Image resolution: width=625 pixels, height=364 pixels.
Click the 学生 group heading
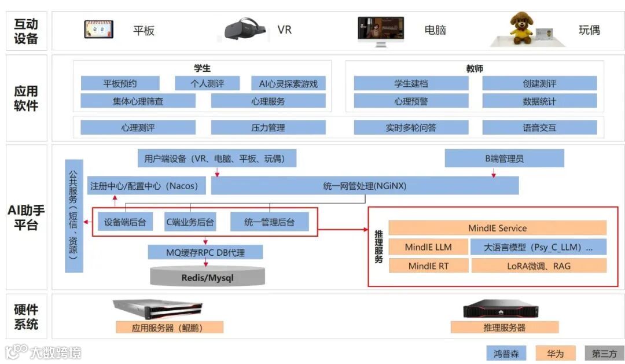click(x=203, y=68)
